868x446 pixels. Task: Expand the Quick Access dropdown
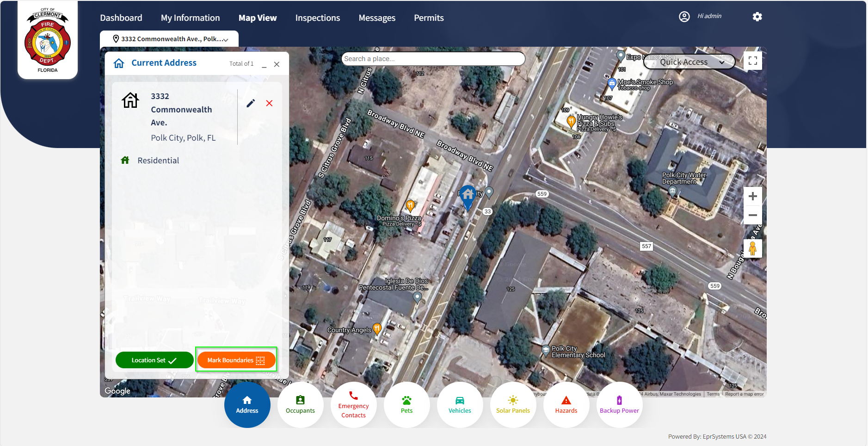click(689, 62)
